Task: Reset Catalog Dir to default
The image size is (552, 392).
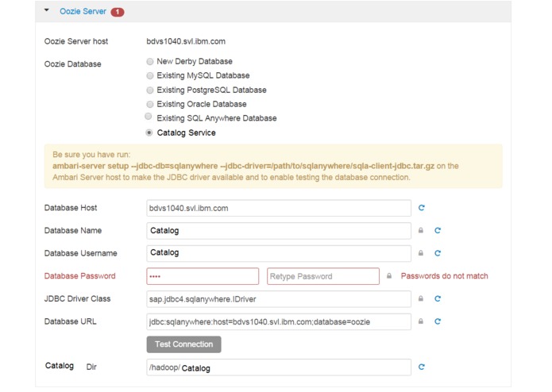Action: (x=422, y=367)
